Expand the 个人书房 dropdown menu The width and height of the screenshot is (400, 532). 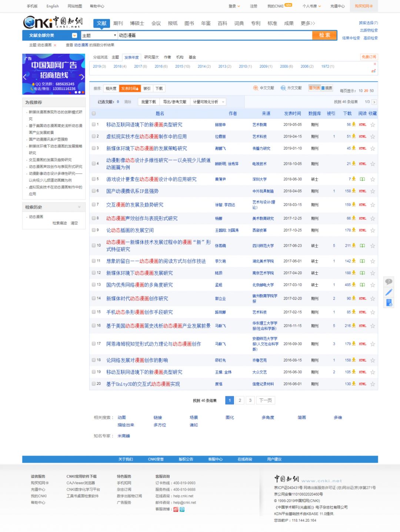tap(311, 6)
